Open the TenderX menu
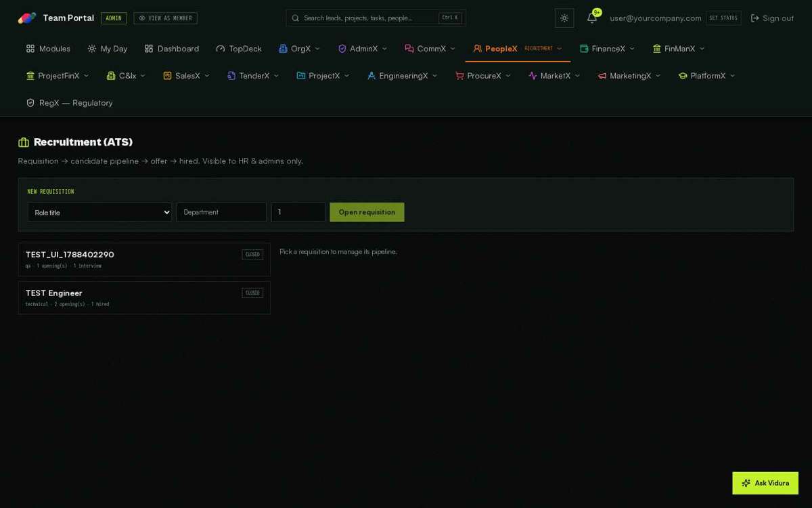This screenshot has height=508, width=812. [x=253, y=76]
